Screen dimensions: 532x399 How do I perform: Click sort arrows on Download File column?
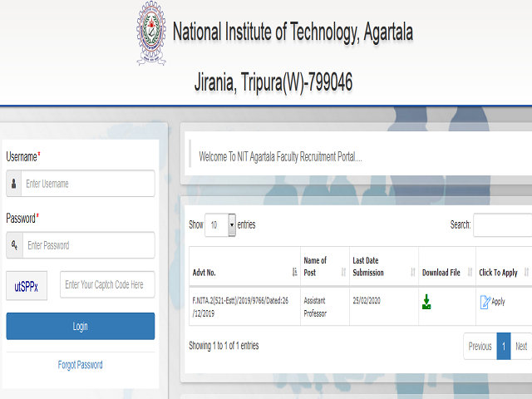[470, 272]
